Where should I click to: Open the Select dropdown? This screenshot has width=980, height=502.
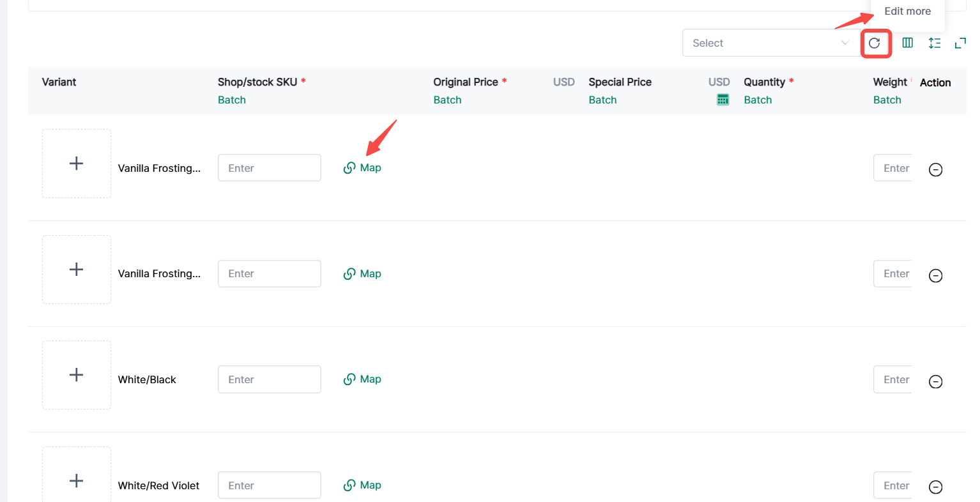click(770, 43)
